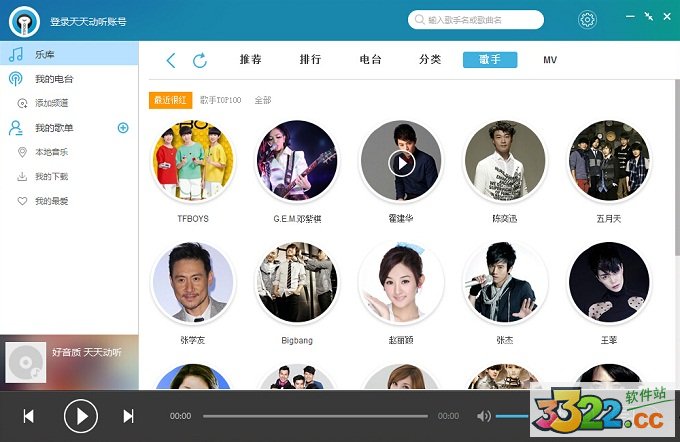Screen dimensions: 680x442
Task: Click the search magnifier icon
Action: 419,20
